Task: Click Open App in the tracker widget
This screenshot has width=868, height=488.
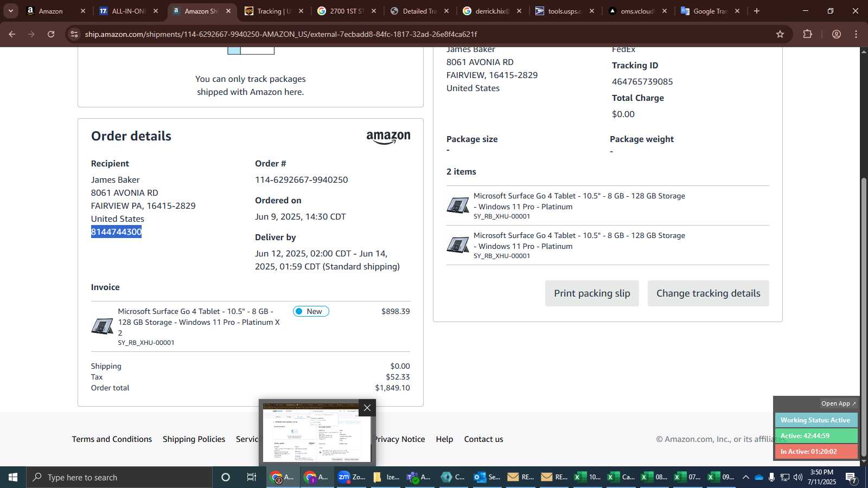Action: [838, 403]
